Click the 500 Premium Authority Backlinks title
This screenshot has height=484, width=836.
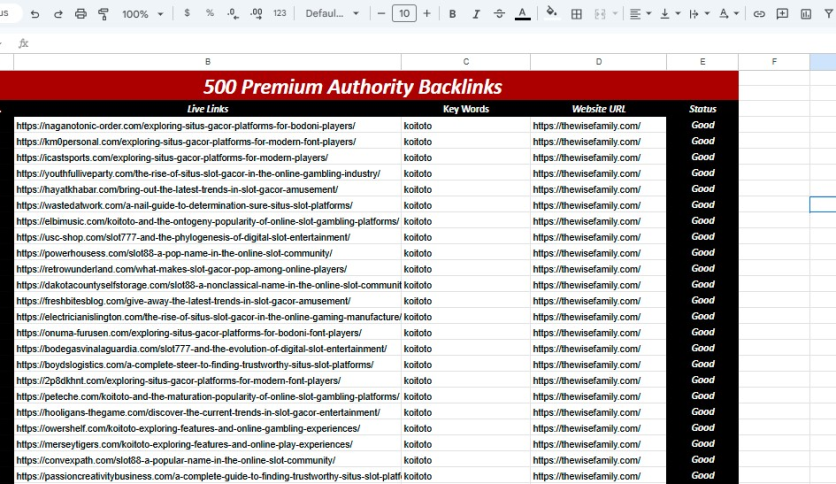point(352,86)
